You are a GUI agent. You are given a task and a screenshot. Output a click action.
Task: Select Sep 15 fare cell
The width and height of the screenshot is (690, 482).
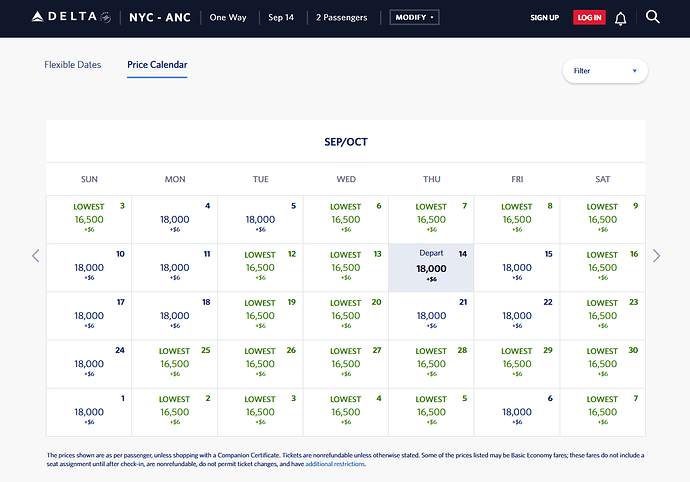pyautogui.click(x=517, y=268)
